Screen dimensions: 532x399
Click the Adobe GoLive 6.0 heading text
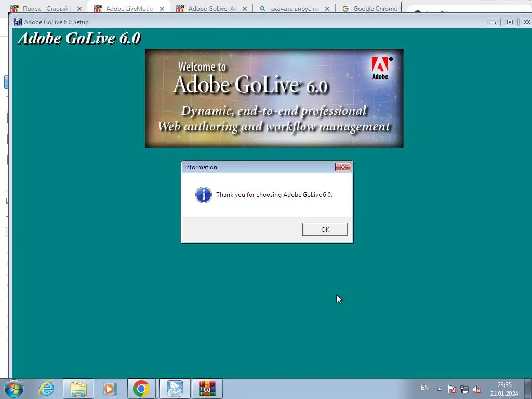pyautogui.click(x=79, y=38)
